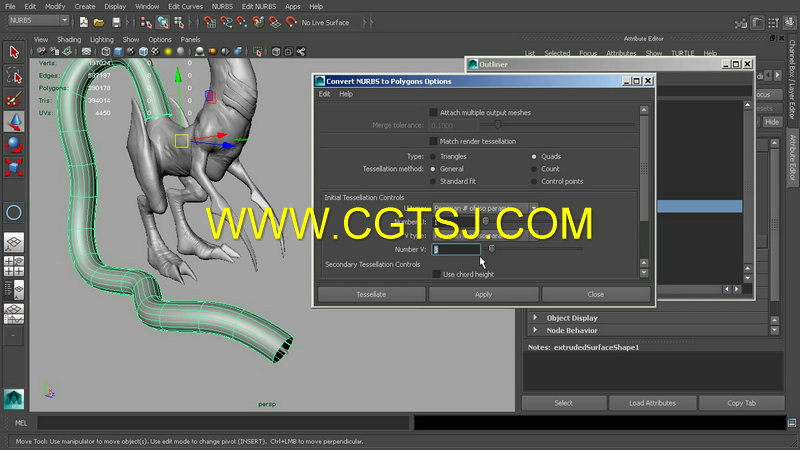Choose the Paint Selection tool
Screen dimensions: 800x450
point(14,98)
